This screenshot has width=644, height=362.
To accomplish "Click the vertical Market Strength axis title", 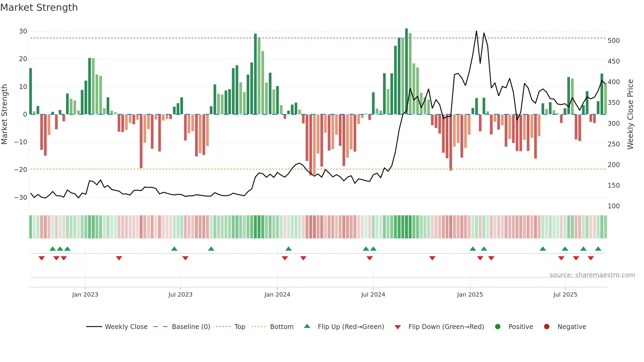I will 5,114.
